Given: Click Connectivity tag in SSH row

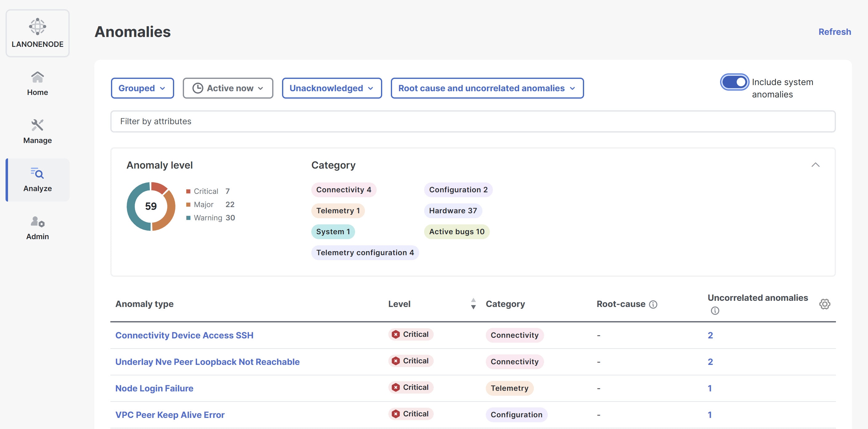Looking at the screenshot, I should click(x=514, y=335).
